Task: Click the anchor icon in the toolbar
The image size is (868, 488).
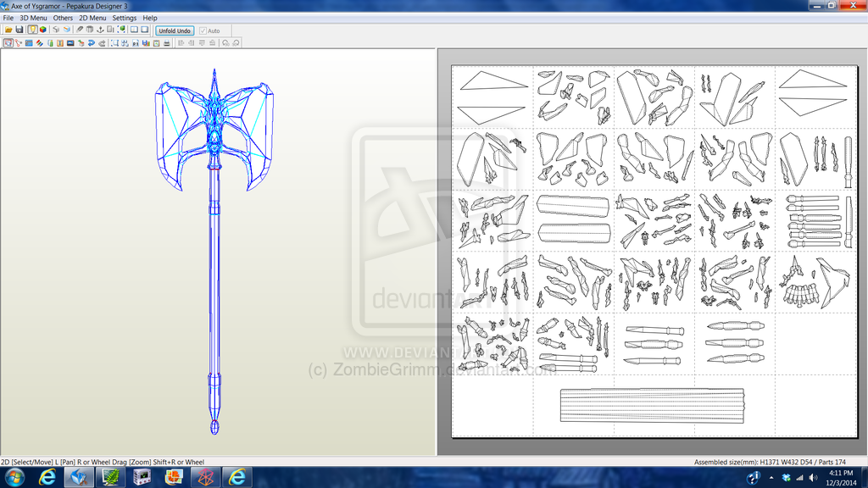Action: point(100,30)
